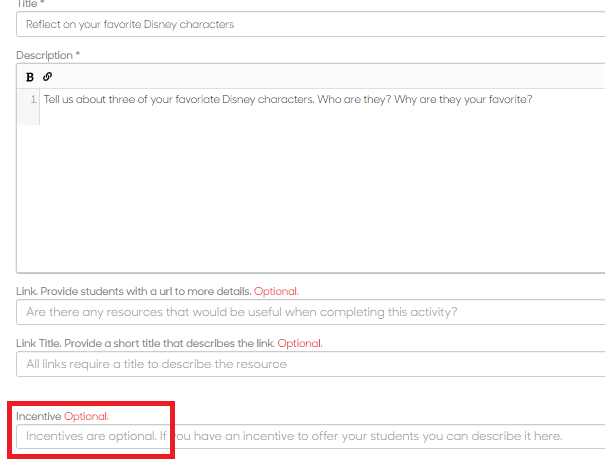
Task: Select line number 1 in the editor gutter
Action: [x=33, y=100]
